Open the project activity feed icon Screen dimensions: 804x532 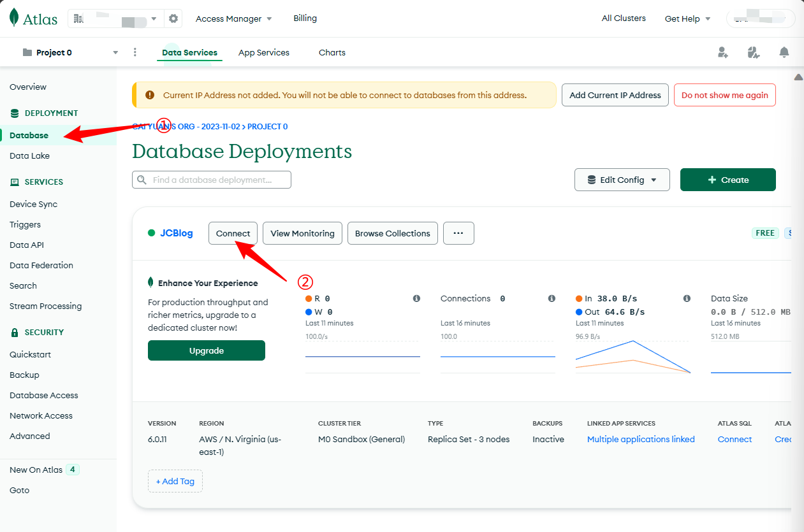754,52
